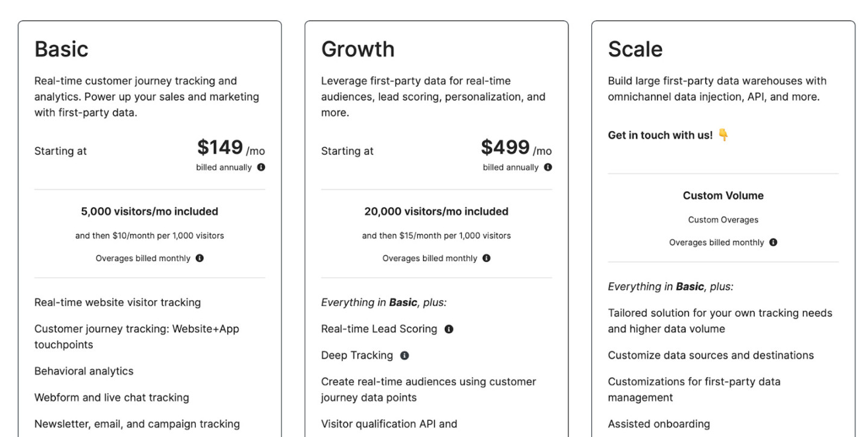
Task: Open the Basic Overages billed monthly info icon
Action: 200,257
